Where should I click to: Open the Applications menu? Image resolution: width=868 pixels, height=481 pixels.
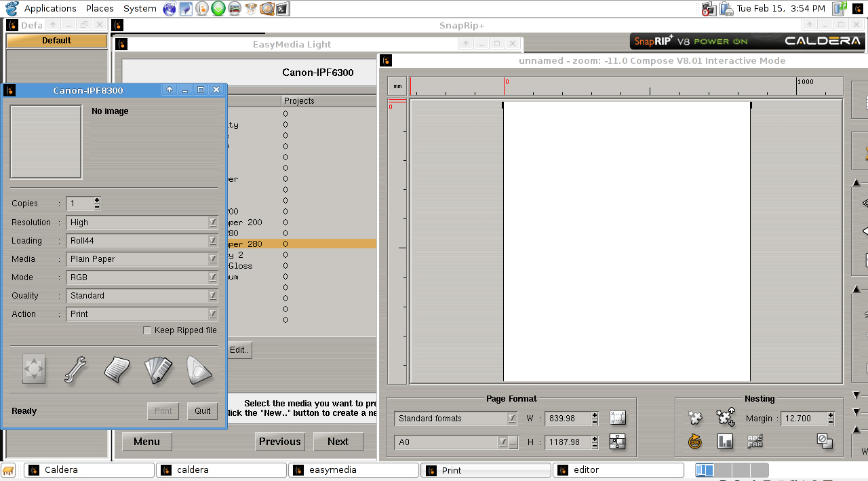pyautogui.click(x=50, y=8)
